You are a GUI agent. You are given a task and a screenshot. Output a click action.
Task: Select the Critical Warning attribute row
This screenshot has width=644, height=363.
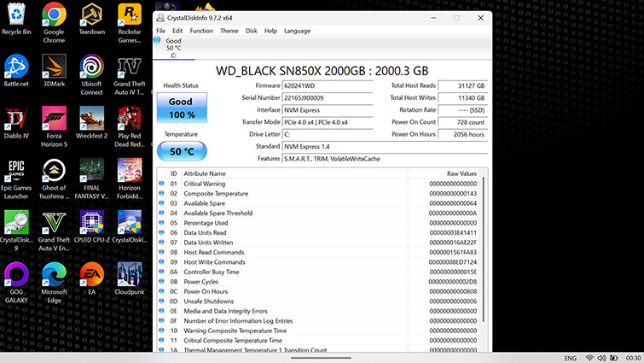coord(319,184)
